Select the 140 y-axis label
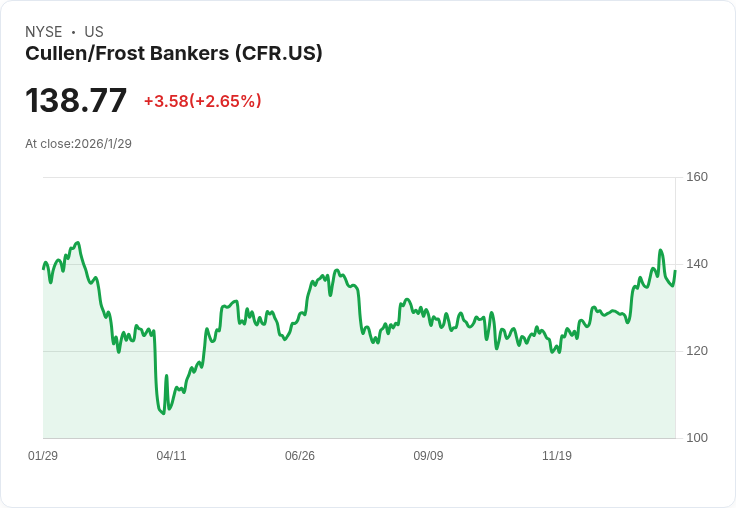Viewport: 736px width, 508px height. [697, 264]
